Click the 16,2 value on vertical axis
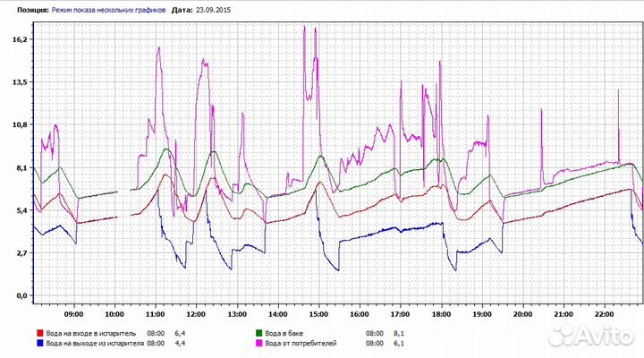Screen dimensions: 644x358 point(21,40)
